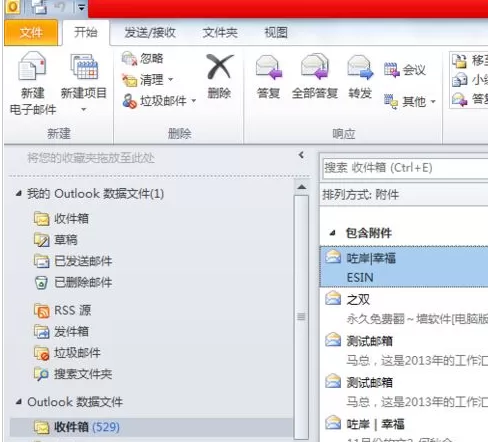Click the Reply All (全部答复) icon
This screenshot has width=488, height=442.
point(315,67)
